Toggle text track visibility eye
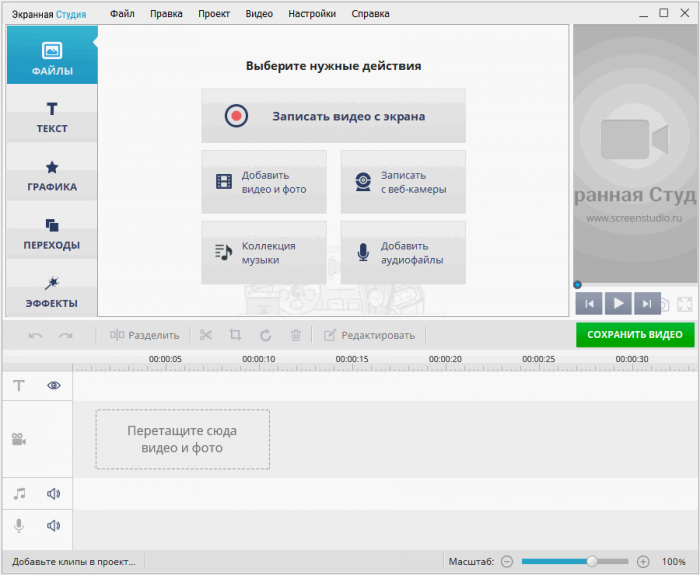Image resolution: width=700 pixels, height=575 pixels. [x=54, y=385]
